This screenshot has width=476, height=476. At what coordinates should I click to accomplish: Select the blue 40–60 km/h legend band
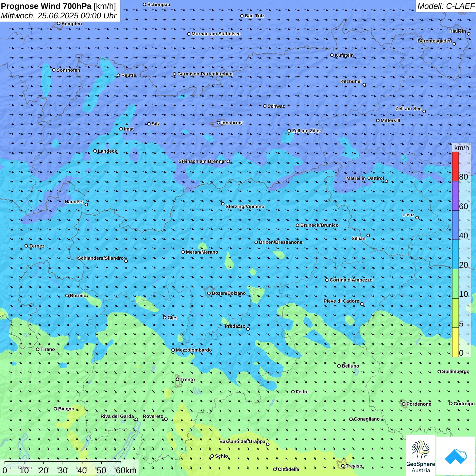(455, 225)
